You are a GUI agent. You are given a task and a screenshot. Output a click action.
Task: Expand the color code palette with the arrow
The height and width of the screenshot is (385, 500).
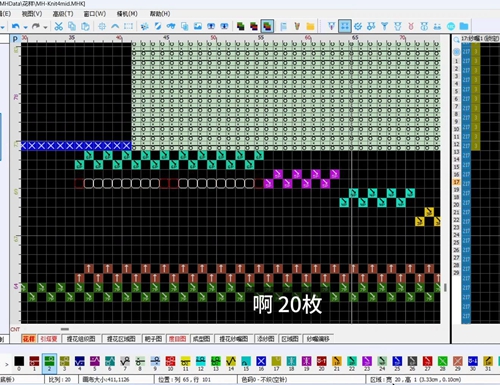(6, 364)
